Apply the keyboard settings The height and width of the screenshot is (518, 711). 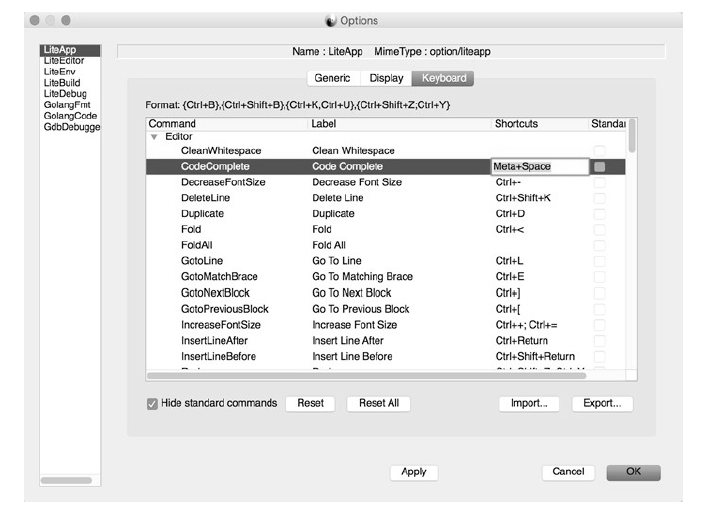pyautogui.click(x=414, y=472)
